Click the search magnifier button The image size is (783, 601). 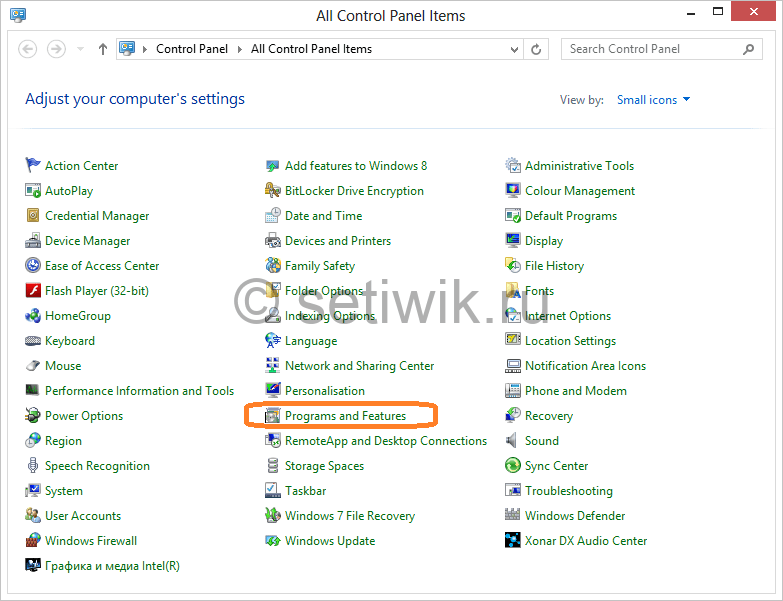tap(749, 49)
